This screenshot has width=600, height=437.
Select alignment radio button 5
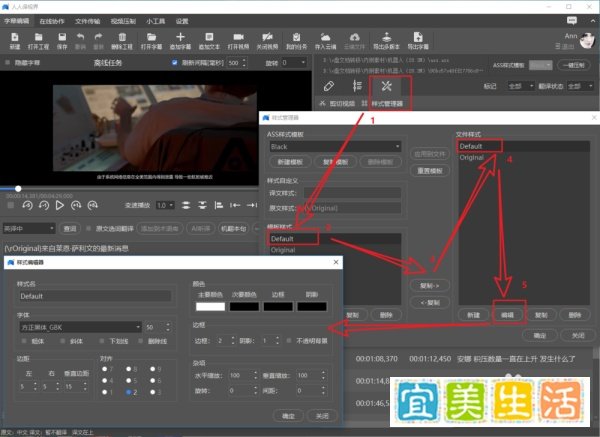129,381
